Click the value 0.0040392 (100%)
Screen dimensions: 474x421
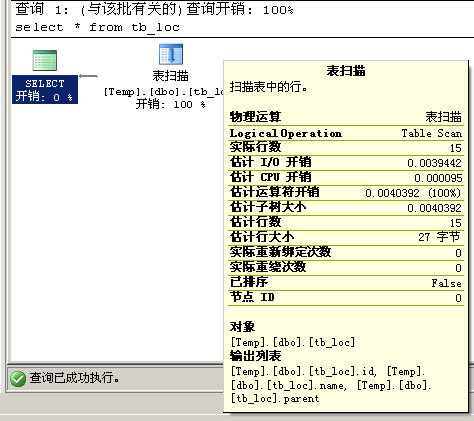pyautogui.click(x=413, y=193)
